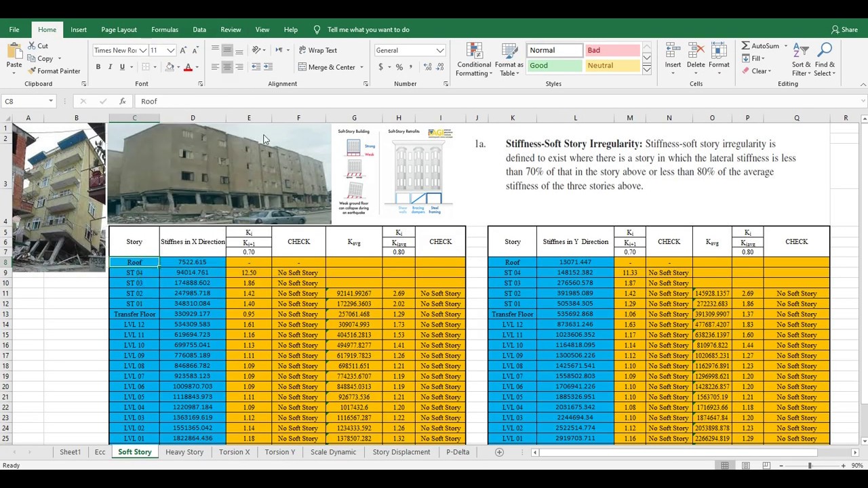Click the zoom level slider
The image size is (868, 488).
click(x=809, y=466)
